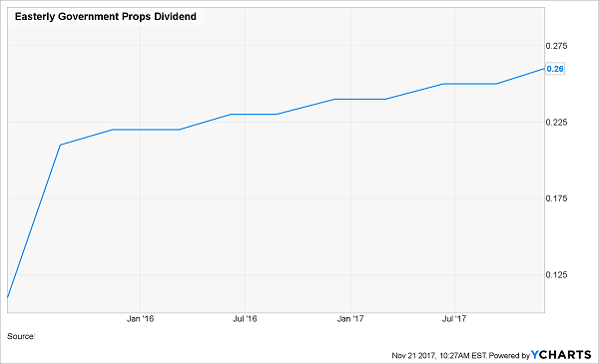
Task: Click the chart title 'Easterly Government Props Dividend'
Action: click(106, 17)
